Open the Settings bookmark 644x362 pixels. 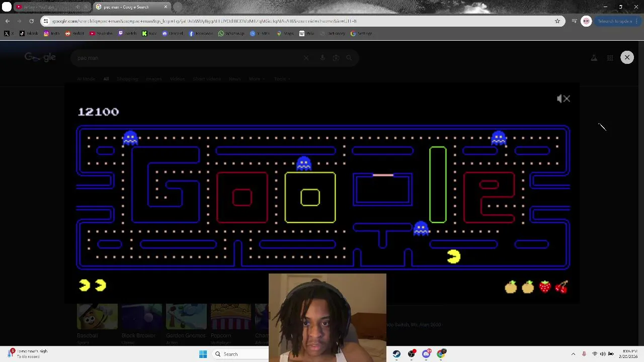(362, 33)
